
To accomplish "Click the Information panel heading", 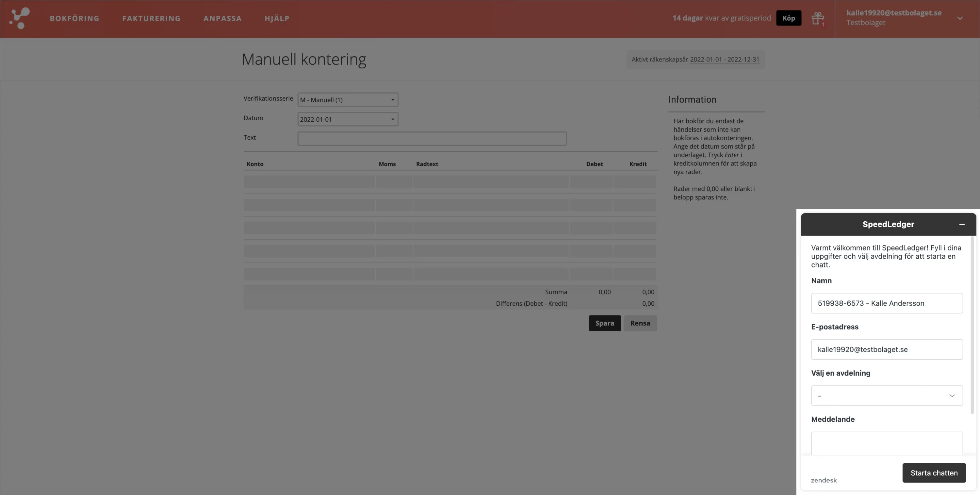I will 692,100.
